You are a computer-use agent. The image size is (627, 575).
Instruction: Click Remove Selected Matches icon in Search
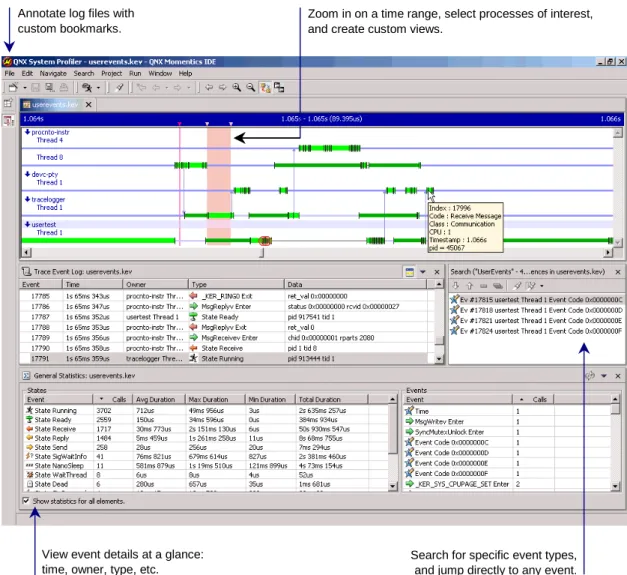[483, 286]
